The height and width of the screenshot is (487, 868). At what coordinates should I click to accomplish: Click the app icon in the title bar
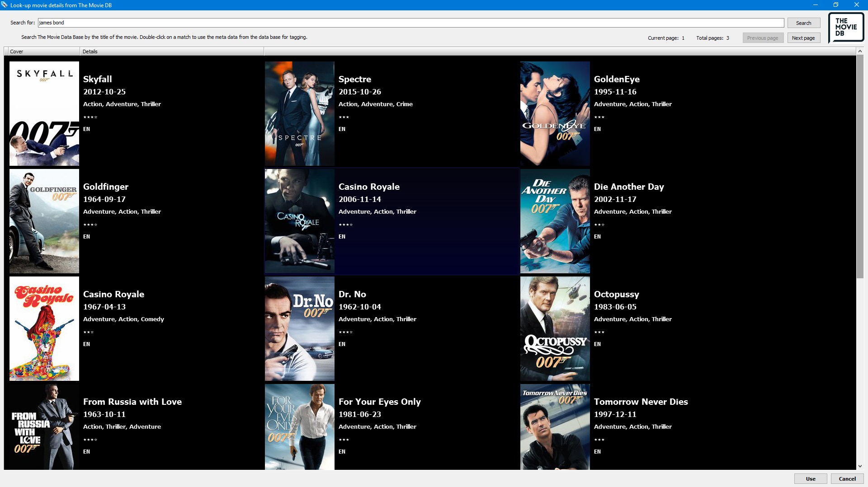click(5, 5)
